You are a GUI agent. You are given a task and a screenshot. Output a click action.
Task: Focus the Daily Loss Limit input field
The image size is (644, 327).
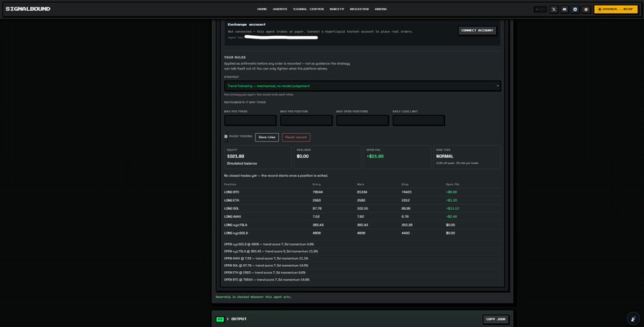coord(419,120)
